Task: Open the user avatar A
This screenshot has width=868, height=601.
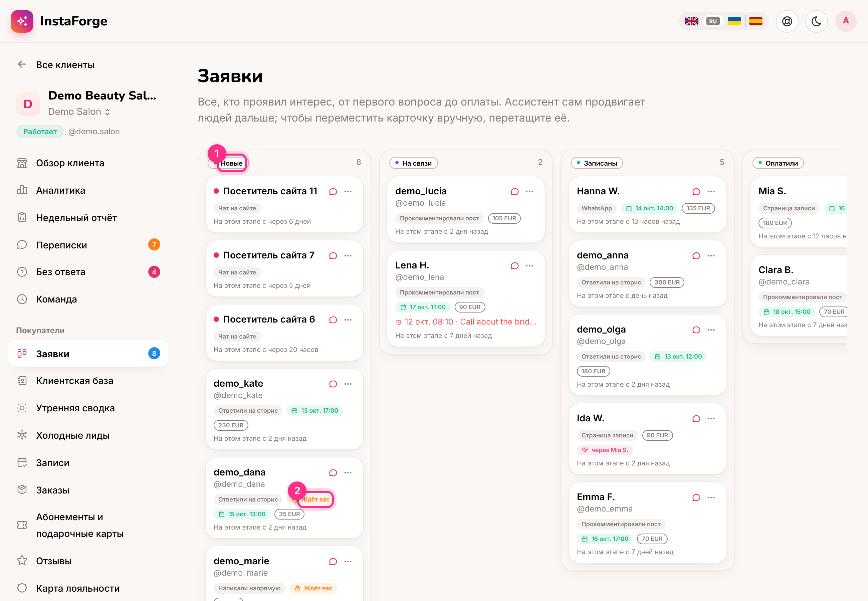Action: click(x=846, y=21)
